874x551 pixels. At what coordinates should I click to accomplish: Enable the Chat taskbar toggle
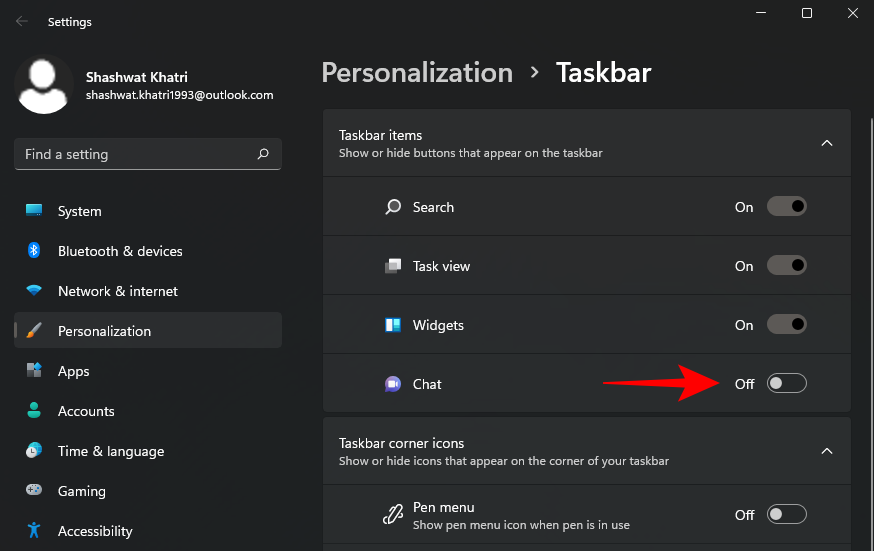point(786,384)
